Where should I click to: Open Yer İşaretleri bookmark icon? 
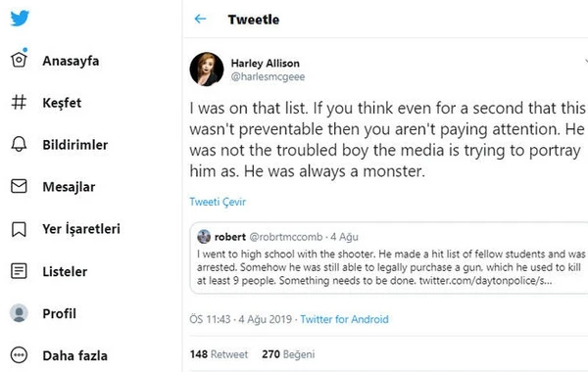(19, 229)
